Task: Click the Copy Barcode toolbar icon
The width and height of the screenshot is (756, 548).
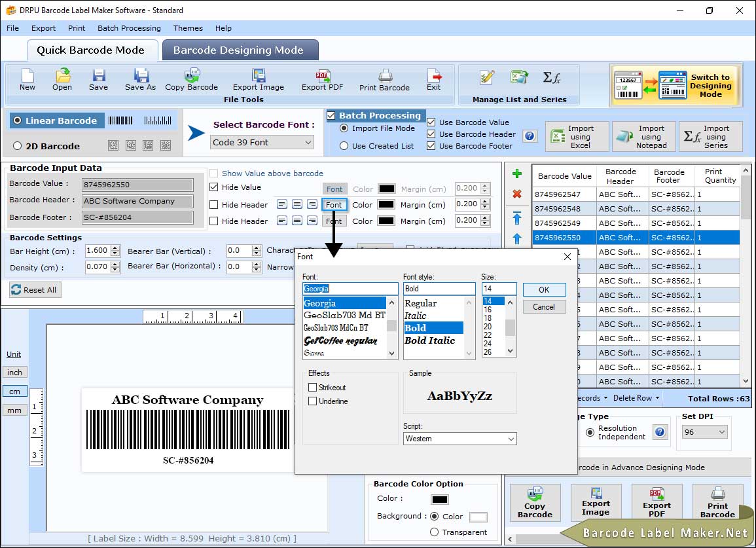Action: pos(191,80)
